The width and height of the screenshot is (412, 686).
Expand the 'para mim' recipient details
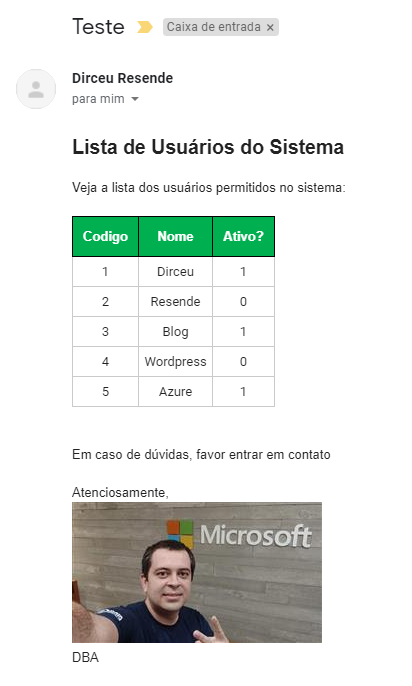point(135,99)
